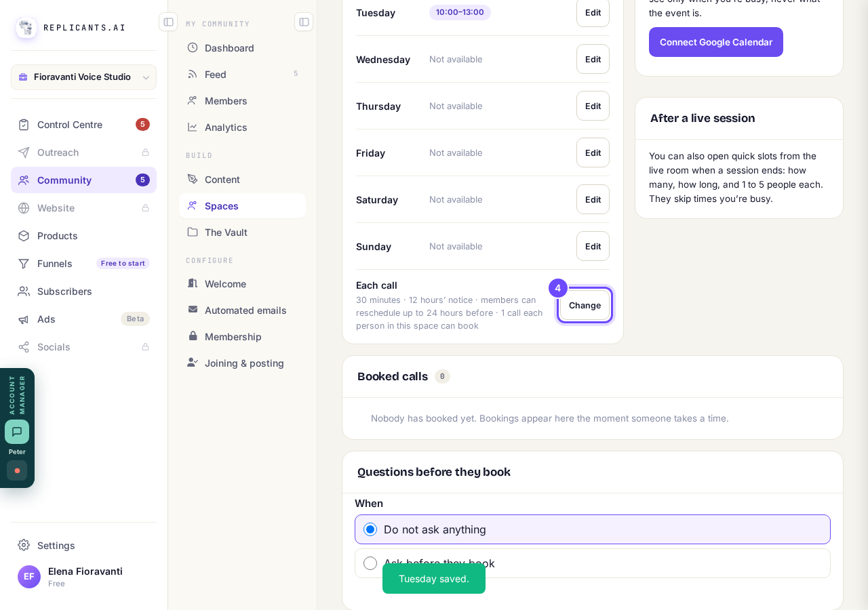
Task: Collapse the My Community sidebar icon
Action: pyautogui.click(x=304, y=22)
